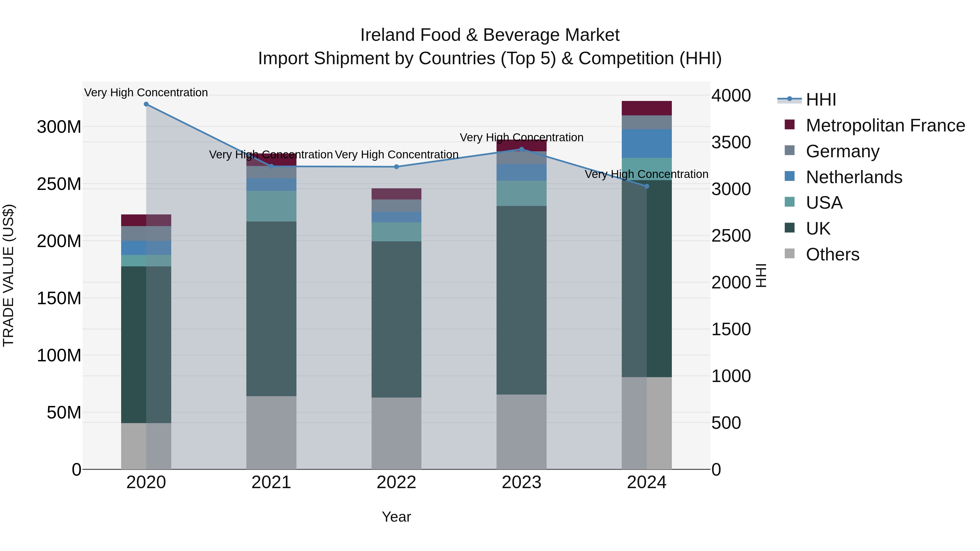The height and width of the screenshot is (551, 980).
Task: Click the HHI data point for 2021
Action: 271,166
